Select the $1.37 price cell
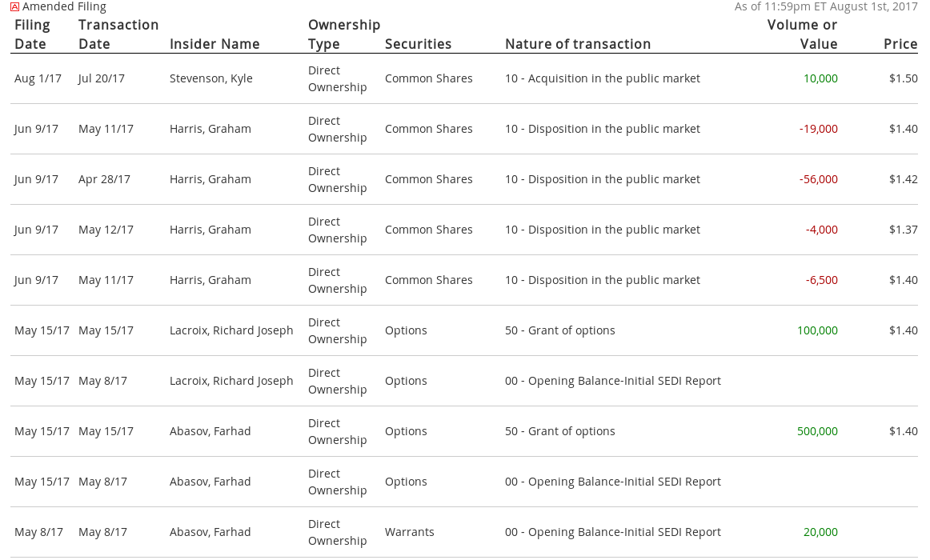Viewport: 930px width, 560px height. (x=903, y=230)
